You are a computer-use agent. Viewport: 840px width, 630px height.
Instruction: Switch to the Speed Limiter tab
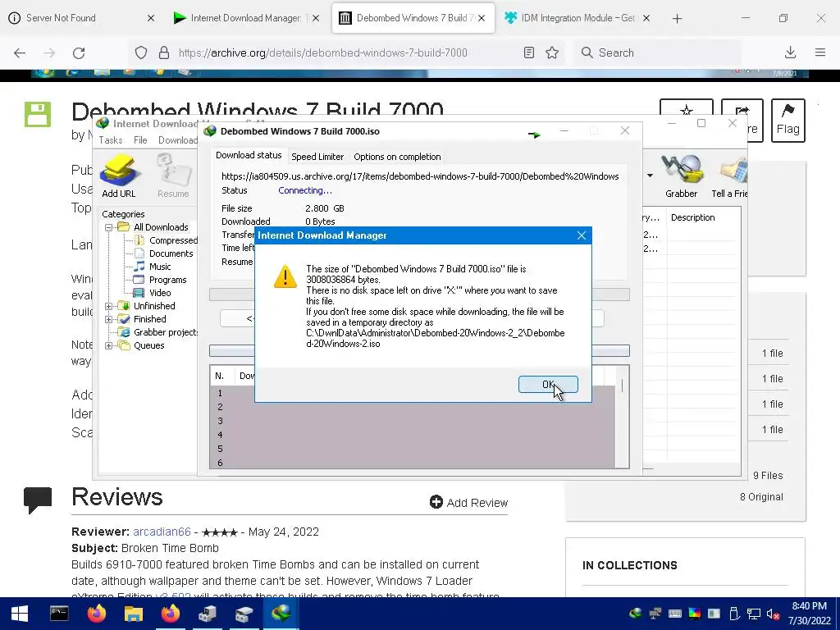317,157
